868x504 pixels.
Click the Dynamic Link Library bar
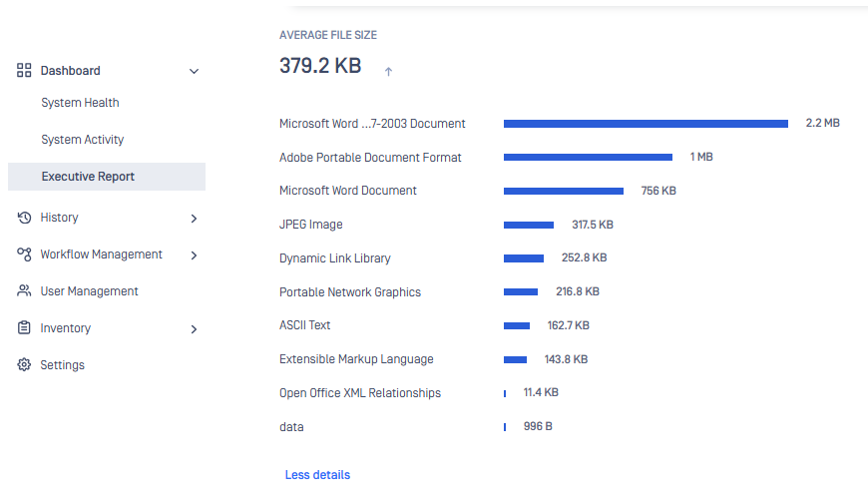tap(524, 258)
